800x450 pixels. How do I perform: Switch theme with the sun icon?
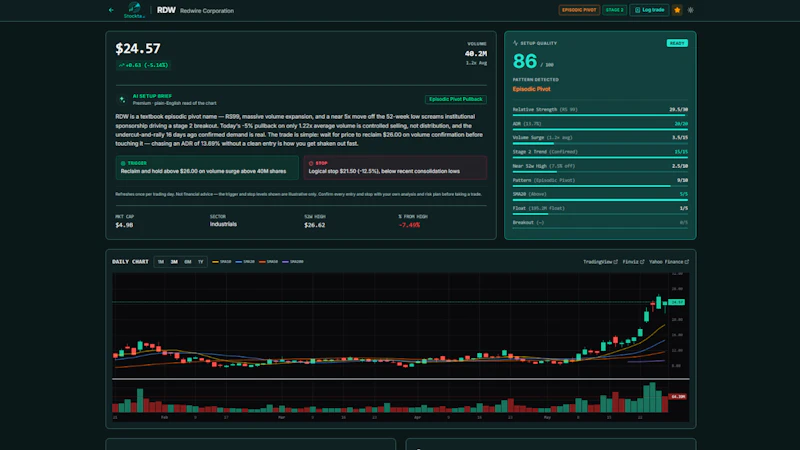[690, 10]
